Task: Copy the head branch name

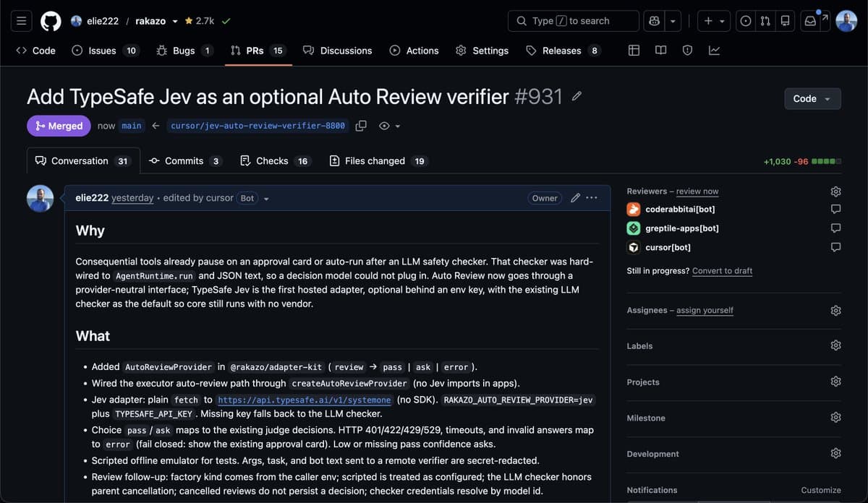Action: click(361, 126)
